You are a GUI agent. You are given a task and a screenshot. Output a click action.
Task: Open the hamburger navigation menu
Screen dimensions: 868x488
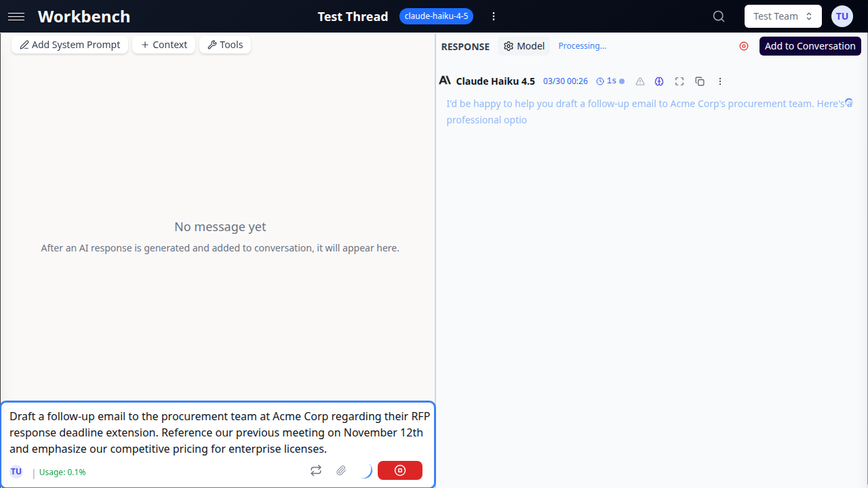tap(16, 16)
